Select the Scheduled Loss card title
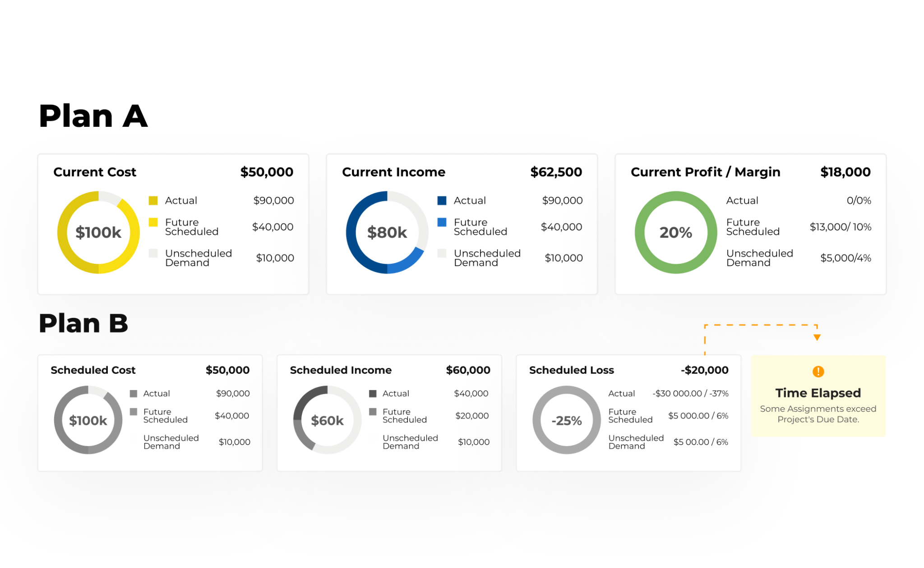924x568 pixels. tap(571, 370)
